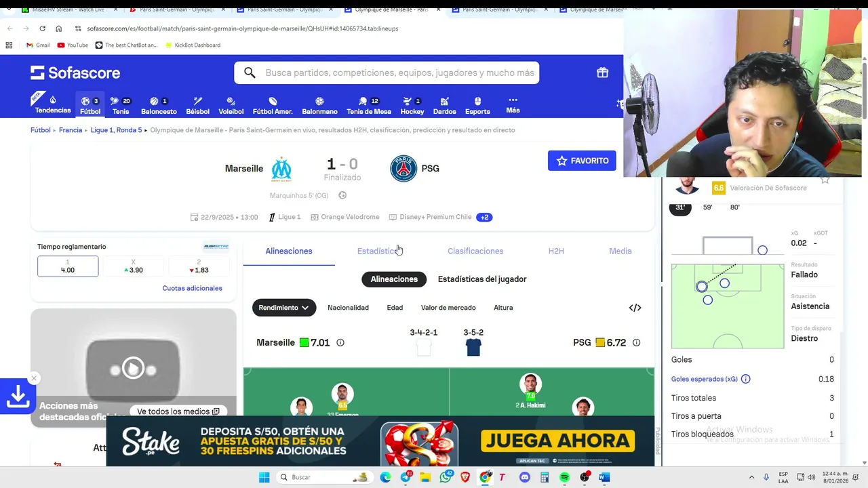868x488 pixels.
Task: Show Marseille rating info icon
Action: tap(340, 343)
